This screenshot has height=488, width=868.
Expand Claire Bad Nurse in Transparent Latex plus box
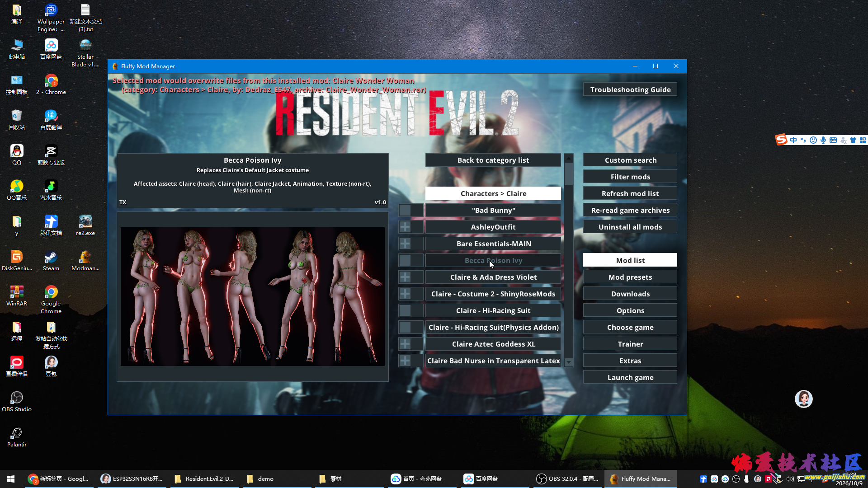[405, 361]
